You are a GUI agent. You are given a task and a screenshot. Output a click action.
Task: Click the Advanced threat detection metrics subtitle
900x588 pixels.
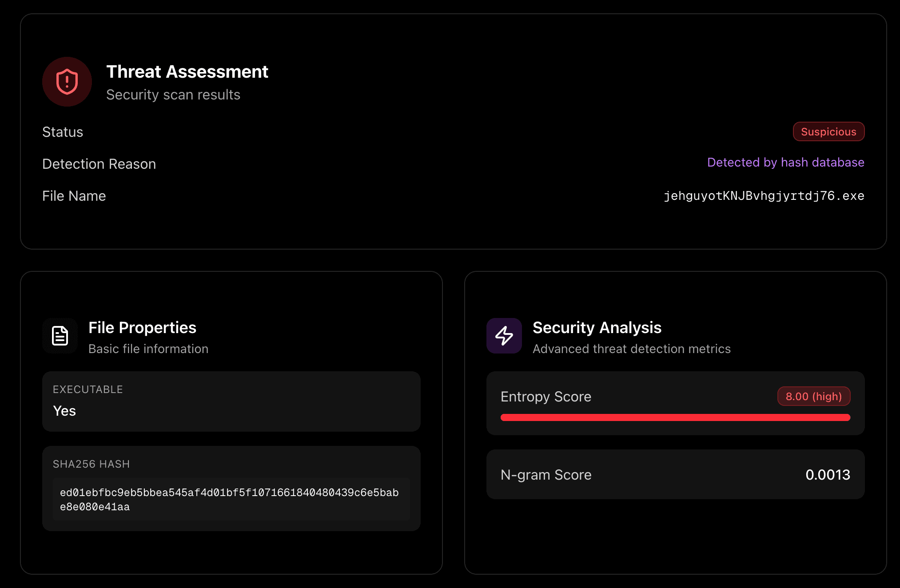632,349
